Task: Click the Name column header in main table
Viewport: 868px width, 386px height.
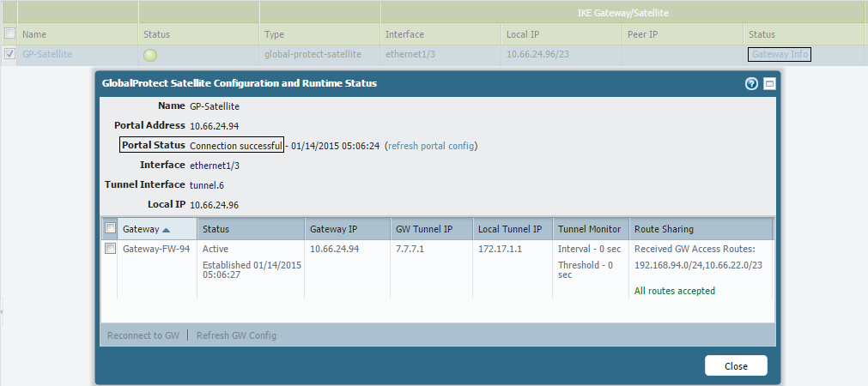Action: coord(77,34)
